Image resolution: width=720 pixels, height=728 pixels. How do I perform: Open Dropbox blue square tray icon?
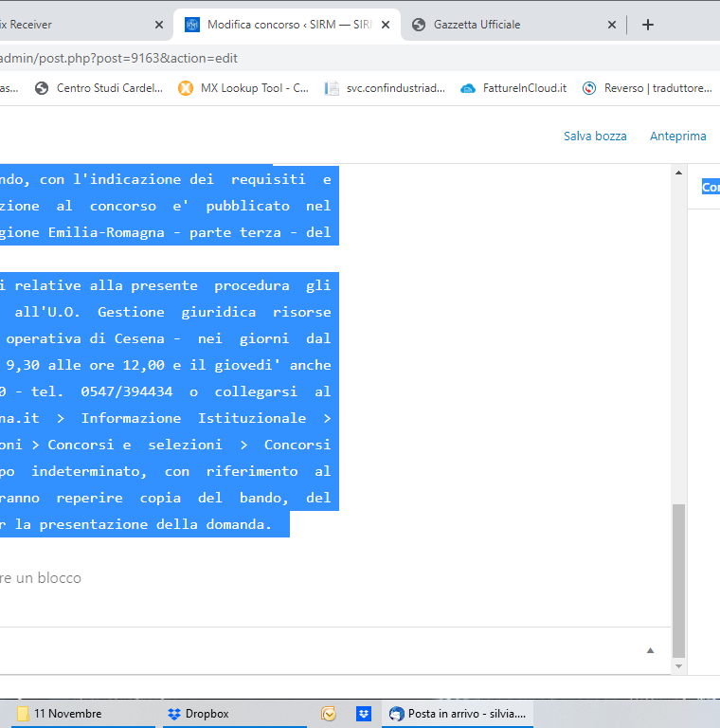pyautogui.click(x=364, y=714)
